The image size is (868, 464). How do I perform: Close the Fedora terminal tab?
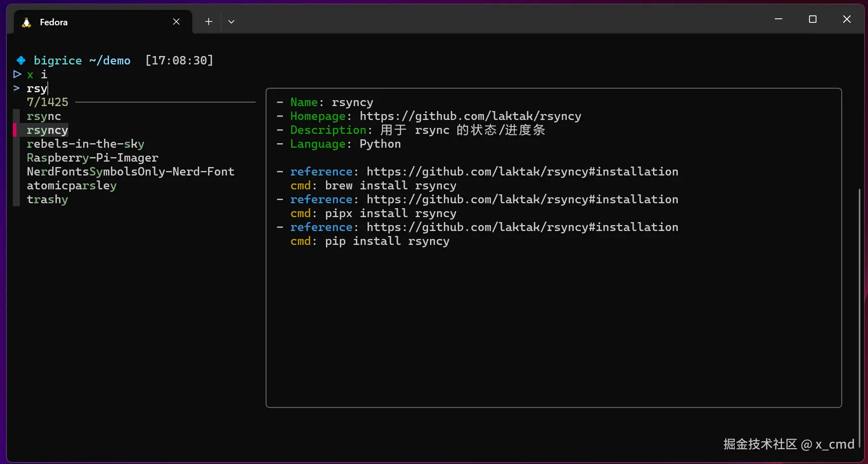point(176,22)
